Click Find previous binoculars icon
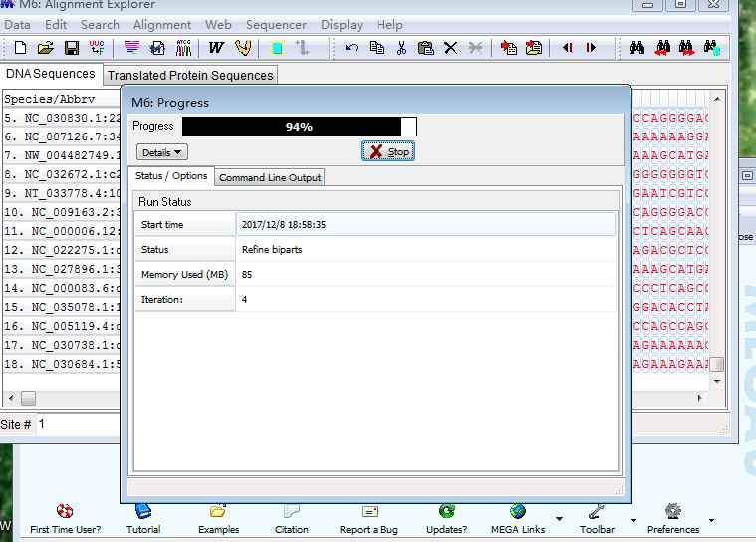 pyautogui.click(x=662, y=48)
